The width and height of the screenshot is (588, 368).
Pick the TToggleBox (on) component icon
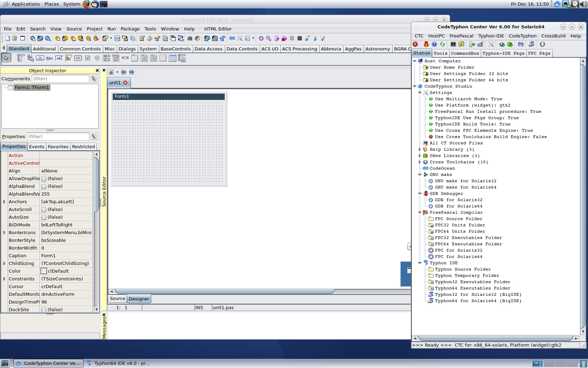[78, 58]
